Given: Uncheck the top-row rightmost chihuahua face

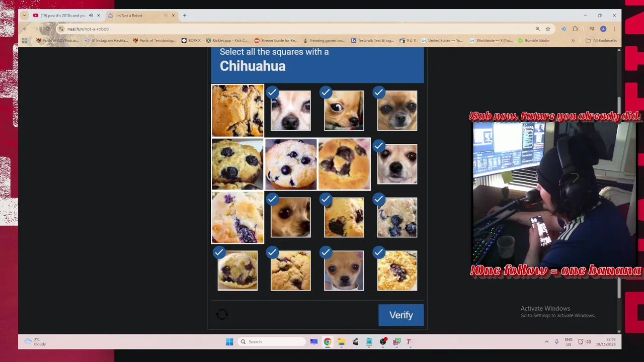Looking at the screenshot, I should [397, 111].
